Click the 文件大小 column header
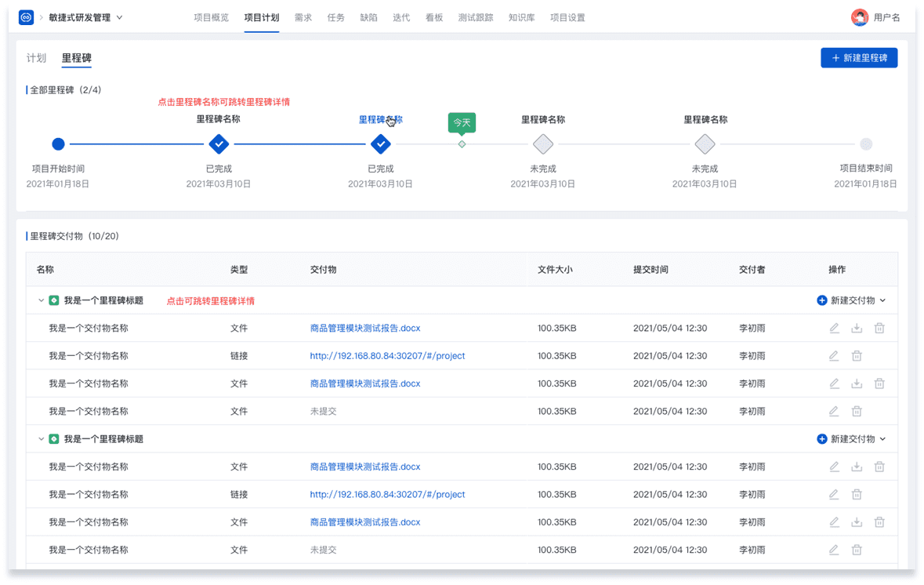924x585 pixels. pyautogui.click(x=555, y=270)
